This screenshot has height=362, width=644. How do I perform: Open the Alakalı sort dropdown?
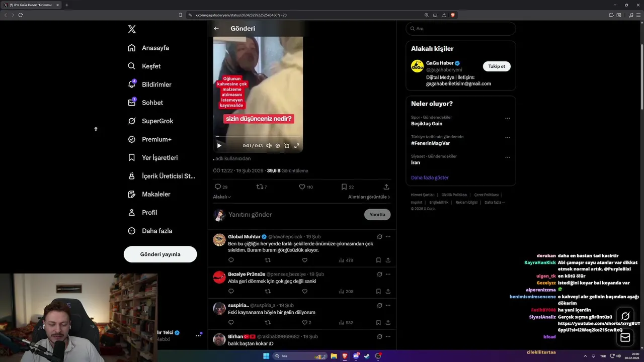[222, 197]
